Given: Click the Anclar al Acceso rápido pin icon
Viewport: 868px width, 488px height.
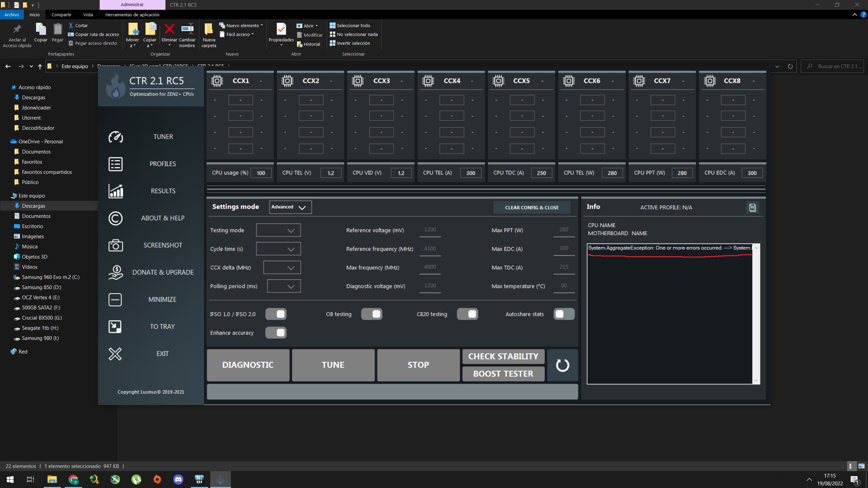Looking at the screenshot, I should (x=17, y=29).
